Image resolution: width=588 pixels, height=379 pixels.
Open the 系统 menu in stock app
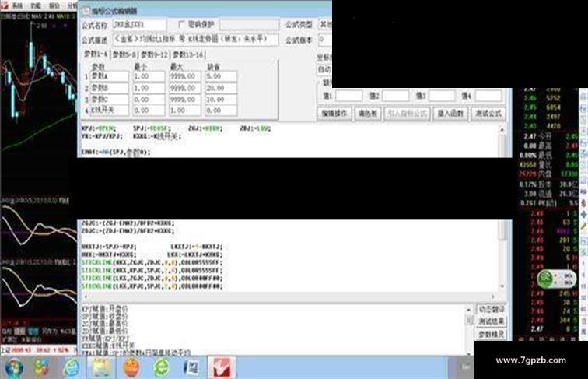pos(17,5)
